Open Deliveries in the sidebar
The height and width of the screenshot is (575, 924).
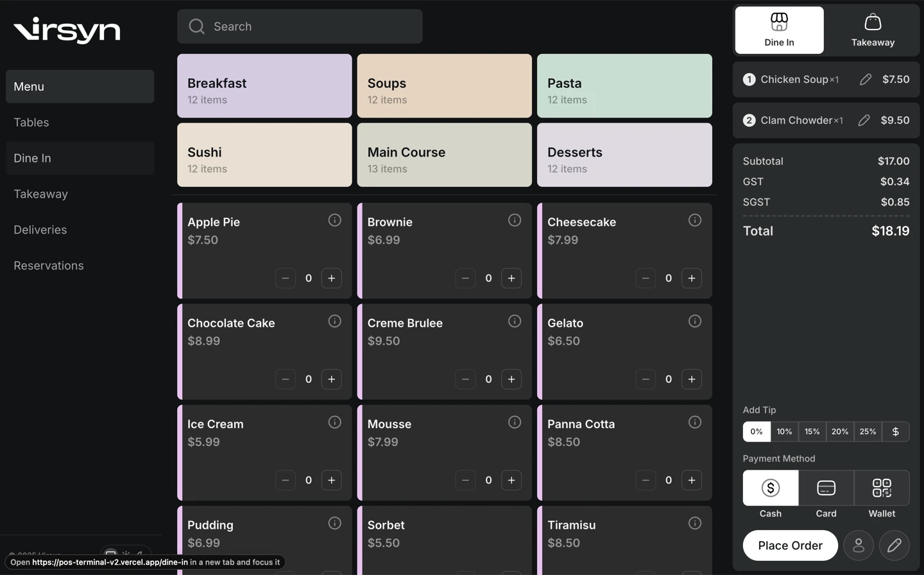(x=80, y=230)
